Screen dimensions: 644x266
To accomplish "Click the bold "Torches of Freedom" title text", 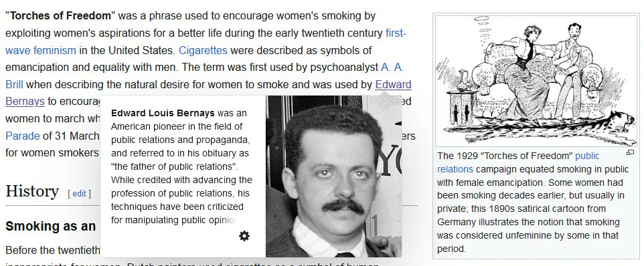I will [x=60, y=16].
